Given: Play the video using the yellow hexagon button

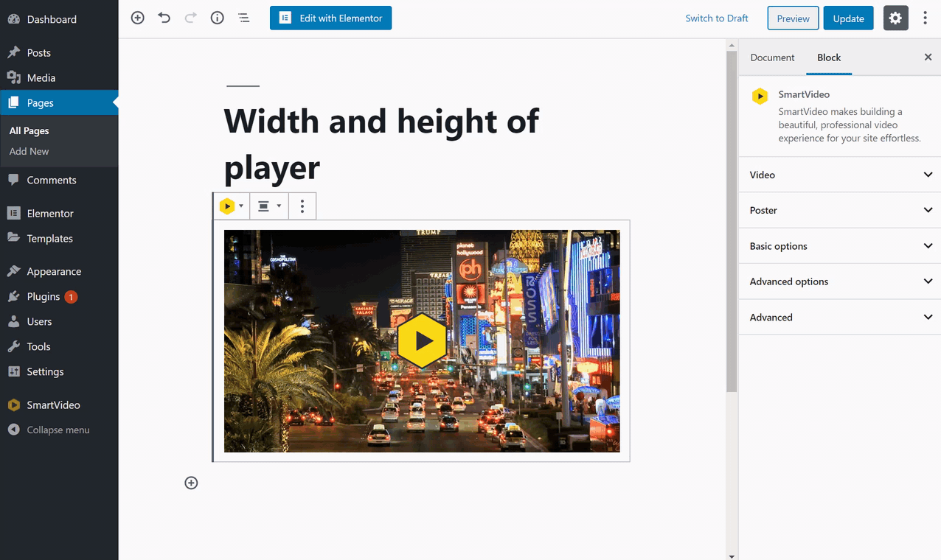Looking at the screenshot, I should pyautogui.click(x=422, y=341).
